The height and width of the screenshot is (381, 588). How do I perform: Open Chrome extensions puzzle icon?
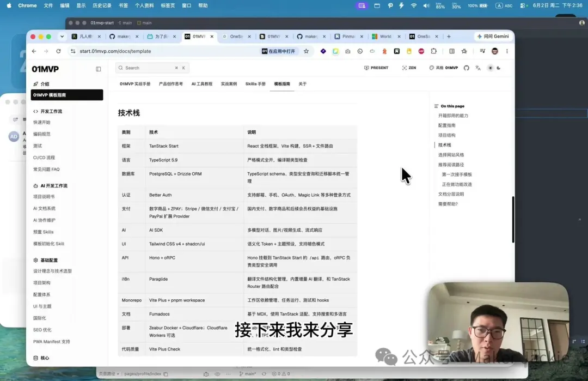pos(433,51)
